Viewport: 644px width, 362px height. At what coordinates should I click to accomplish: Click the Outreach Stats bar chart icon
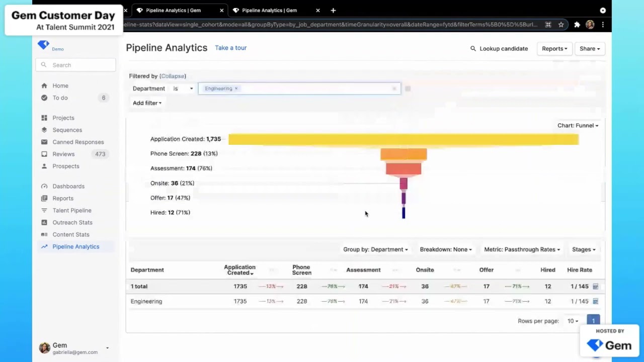44,222
